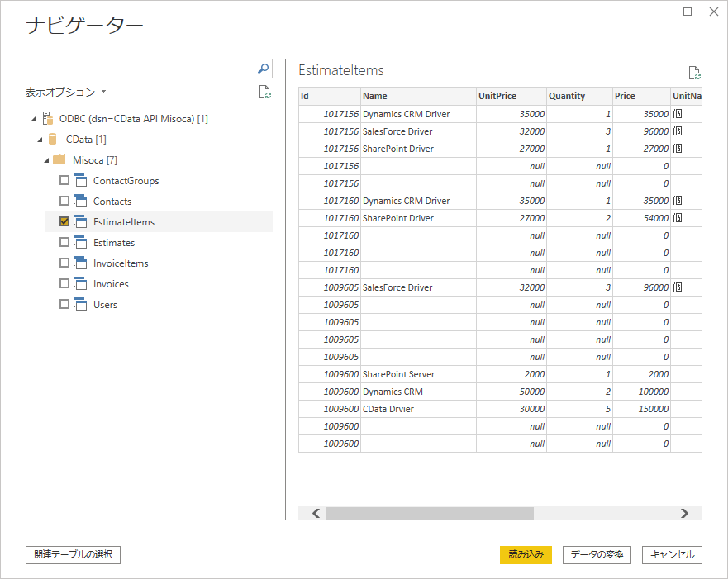Viewport: 728px width, 579px height.
Task: Click the Misoca folder icon
Action: pyautogui.click(x=59, y=160)
